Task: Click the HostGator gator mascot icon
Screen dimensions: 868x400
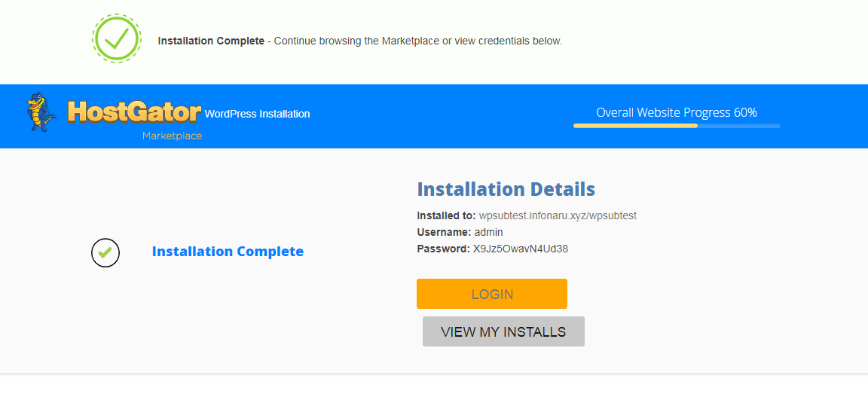Action: click(41, 111)
